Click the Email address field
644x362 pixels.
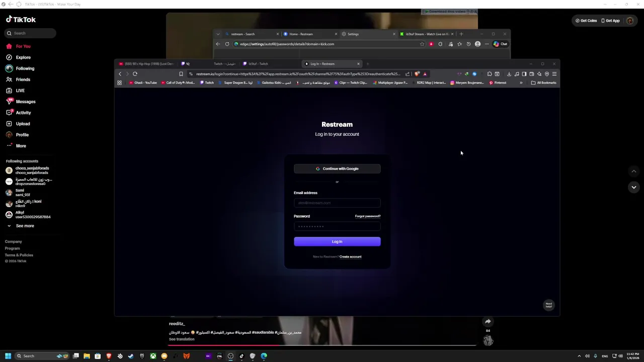pos(337,203)
